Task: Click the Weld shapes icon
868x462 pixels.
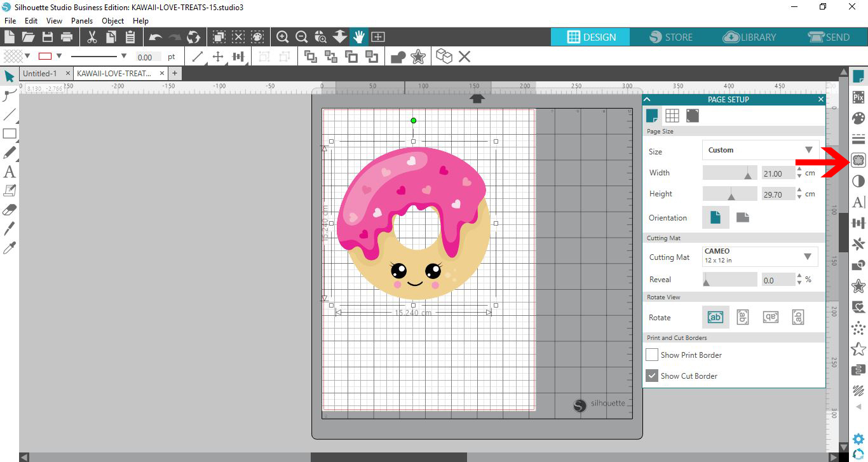Action: tap(398, 57)
